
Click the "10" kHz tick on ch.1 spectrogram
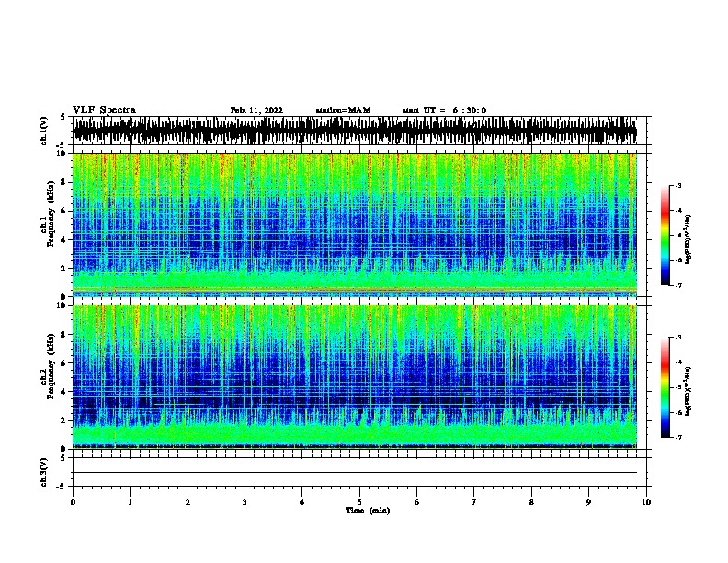62,154
